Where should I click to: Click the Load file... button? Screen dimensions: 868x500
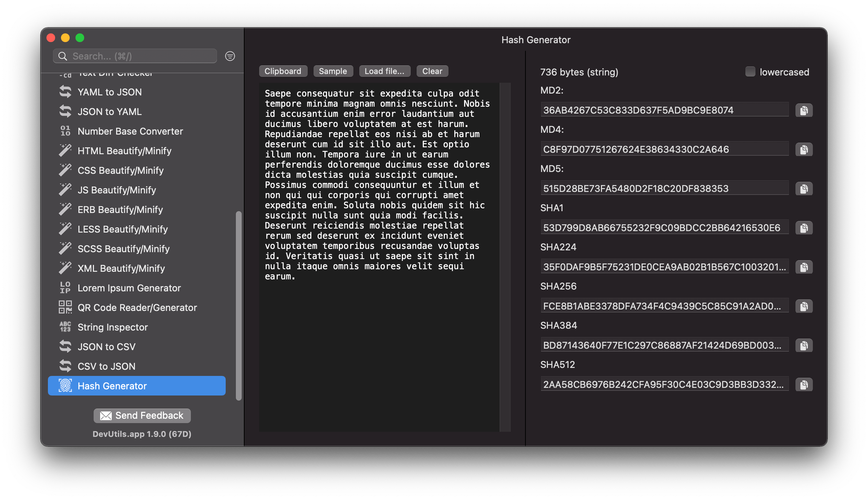(385, 71)
